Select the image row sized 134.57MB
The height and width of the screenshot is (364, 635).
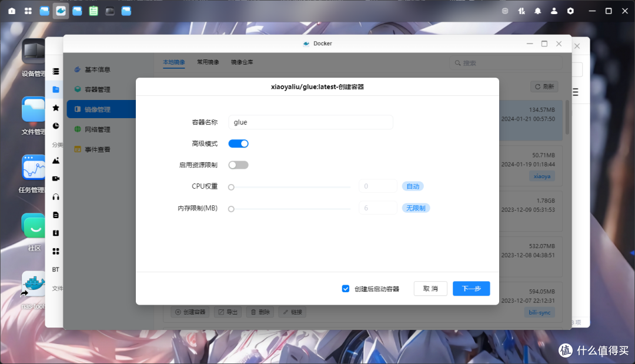tap(530, 120)
